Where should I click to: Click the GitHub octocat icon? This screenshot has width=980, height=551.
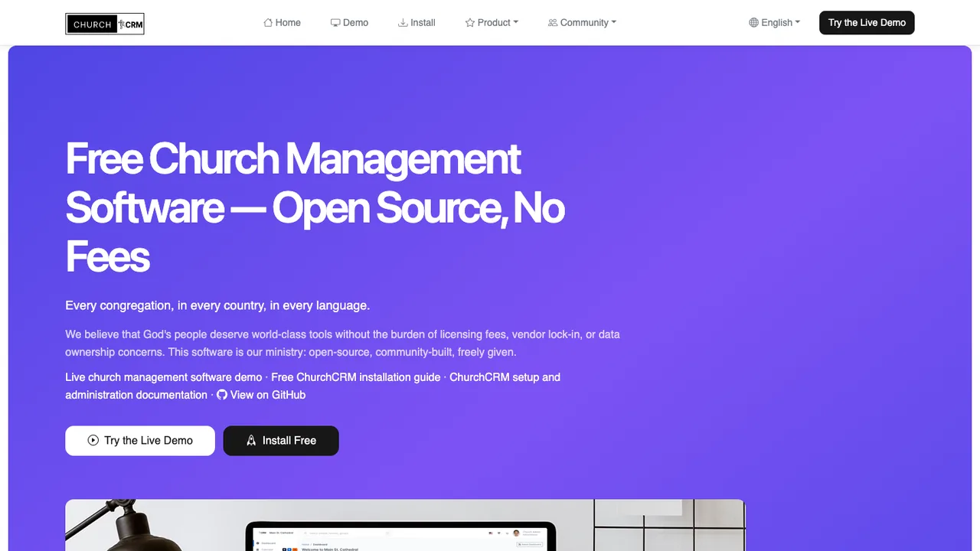coord(222,395)
